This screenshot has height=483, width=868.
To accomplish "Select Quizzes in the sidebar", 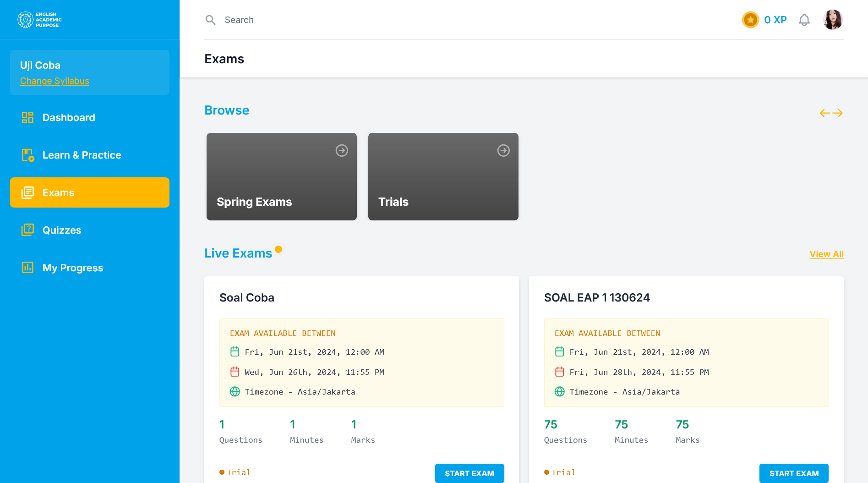I will pos(62,231).
